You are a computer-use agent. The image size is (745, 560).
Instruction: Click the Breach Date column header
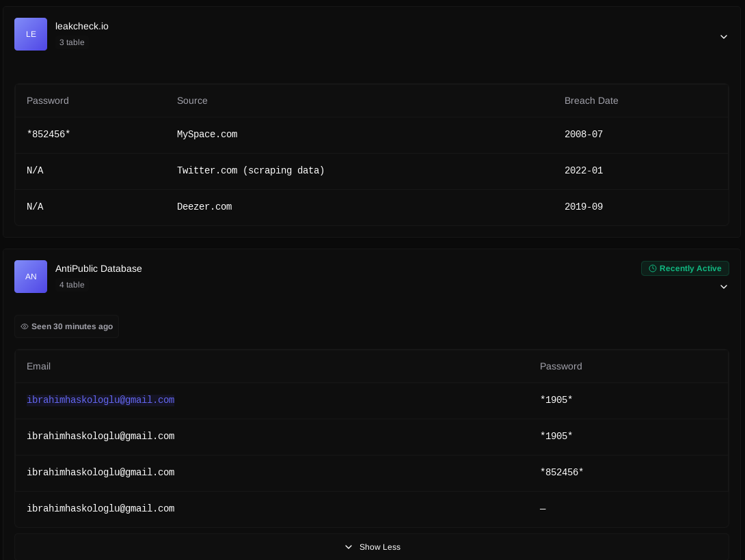click(591, 100)
